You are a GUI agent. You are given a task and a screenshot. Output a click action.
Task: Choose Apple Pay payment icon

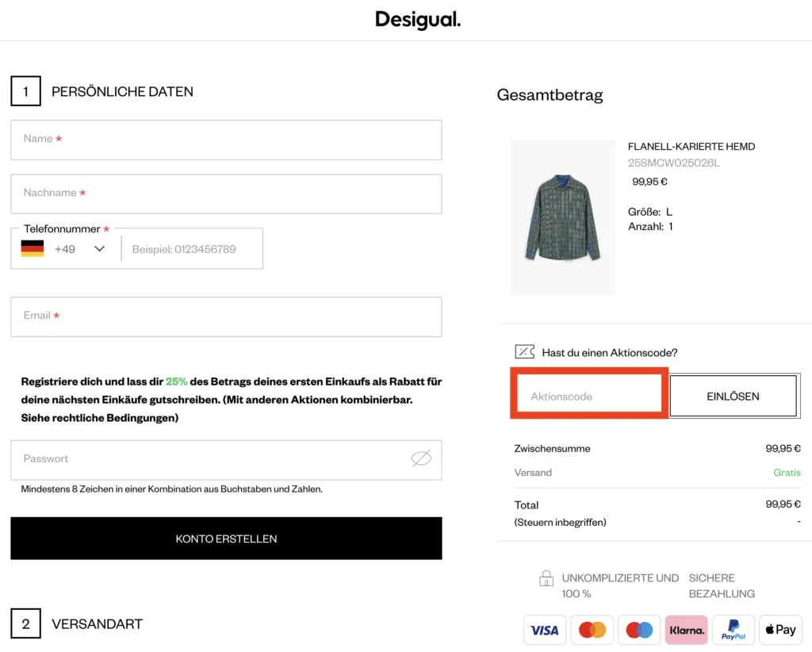pos(780,629)
